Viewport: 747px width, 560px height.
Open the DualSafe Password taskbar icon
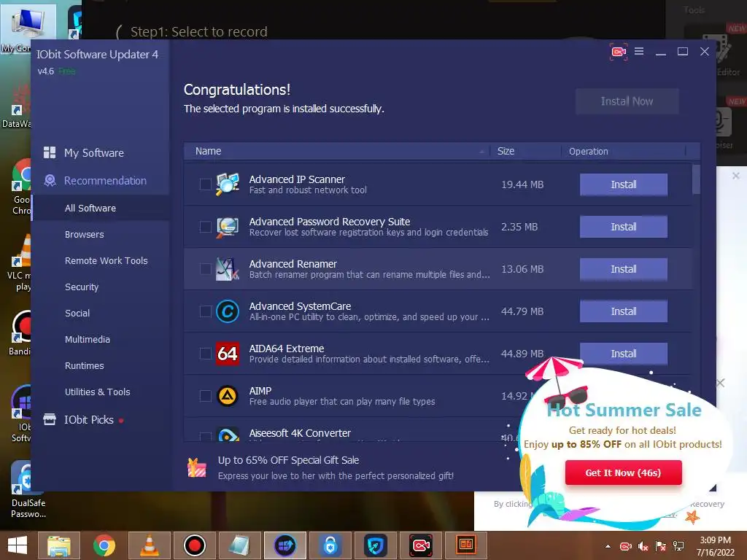(x=330, y=545)
